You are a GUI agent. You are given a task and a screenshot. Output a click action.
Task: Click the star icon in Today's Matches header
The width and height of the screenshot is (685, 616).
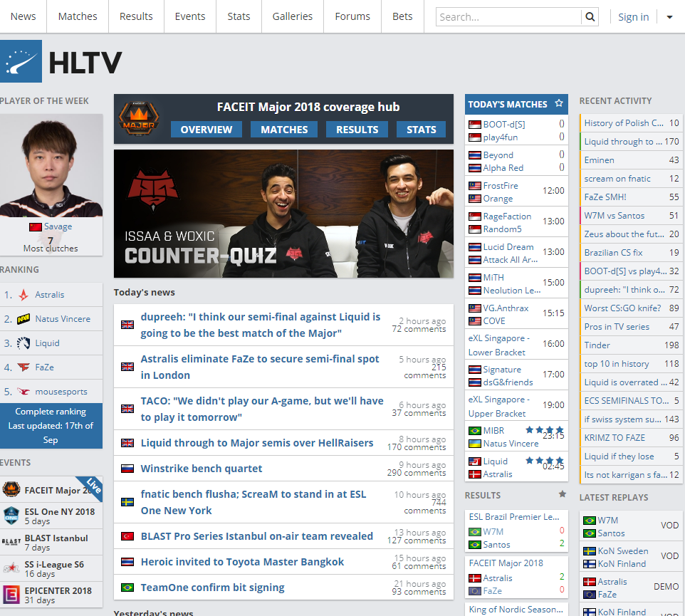coord(559,103)
